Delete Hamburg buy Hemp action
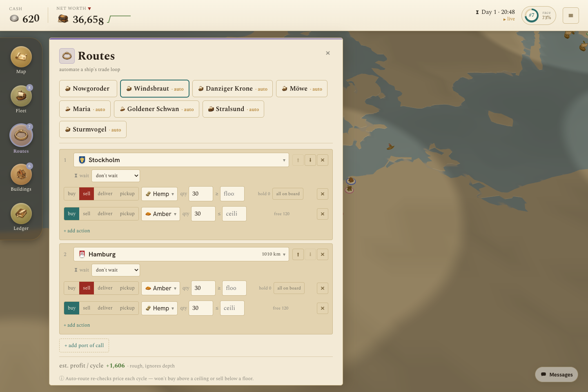 coord(323,308)
